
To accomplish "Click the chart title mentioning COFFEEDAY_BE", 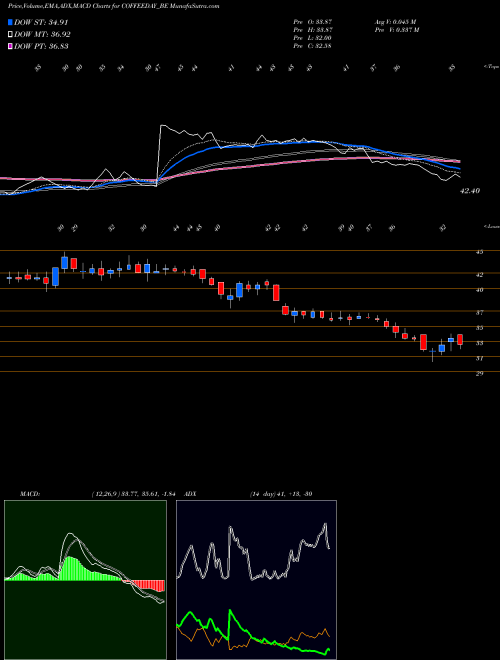I will click(114, 6).
